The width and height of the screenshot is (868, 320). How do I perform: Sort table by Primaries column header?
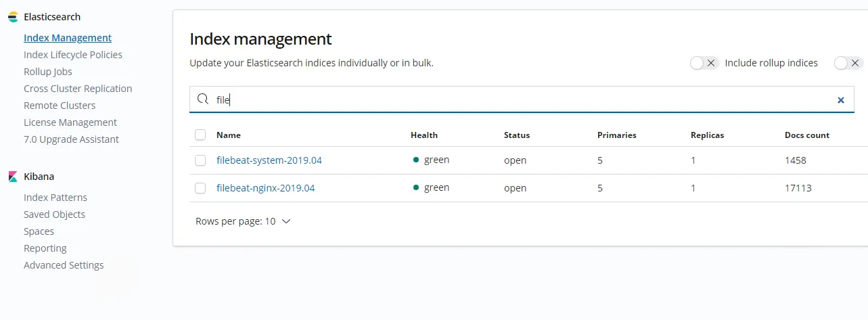pos(617,135)
